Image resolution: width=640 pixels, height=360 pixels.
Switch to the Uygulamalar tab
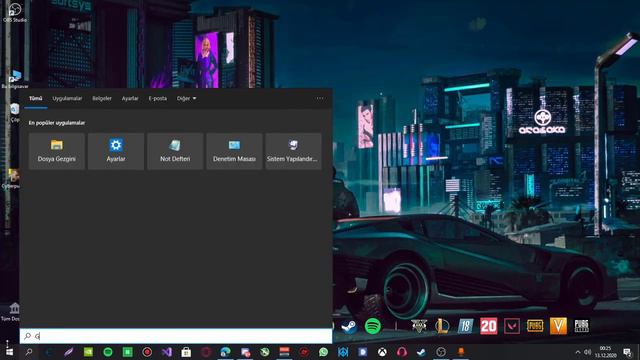pyautogui.click(x=67, y=98)
